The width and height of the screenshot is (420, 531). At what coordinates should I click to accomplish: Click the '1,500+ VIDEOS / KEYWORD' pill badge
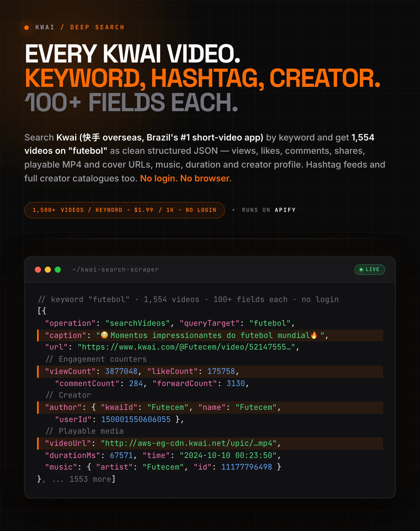125,210
